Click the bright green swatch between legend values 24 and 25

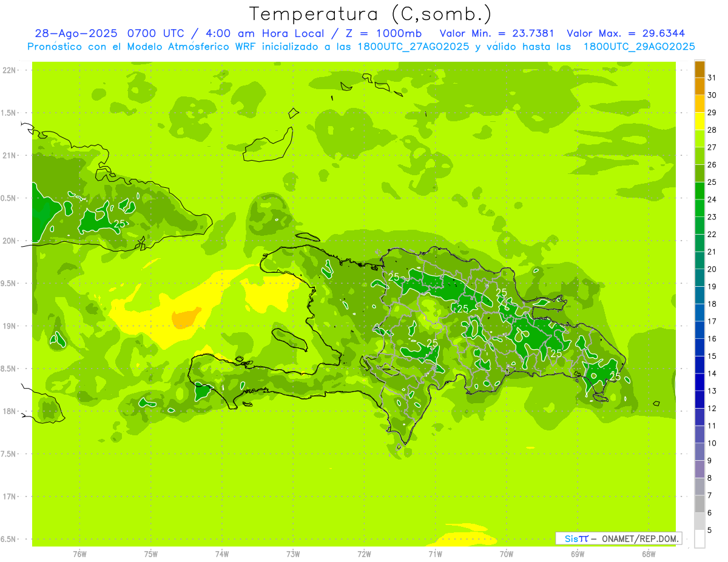pos(699,191)
